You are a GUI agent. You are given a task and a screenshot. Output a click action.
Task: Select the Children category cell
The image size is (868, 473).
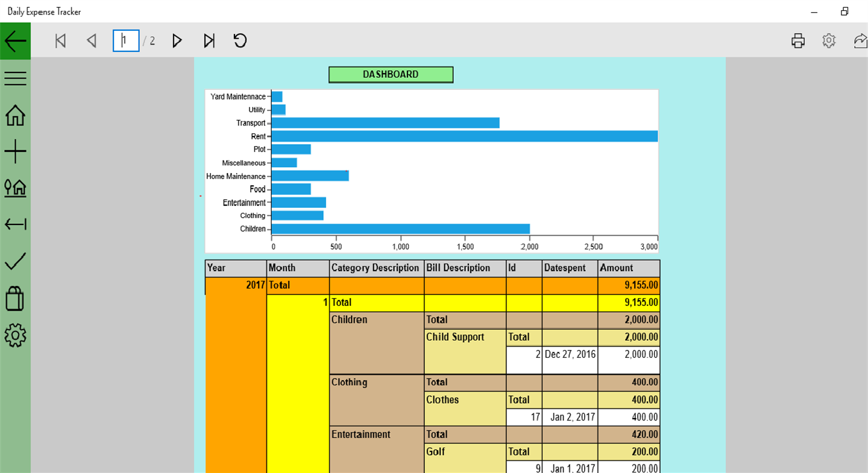377,343
